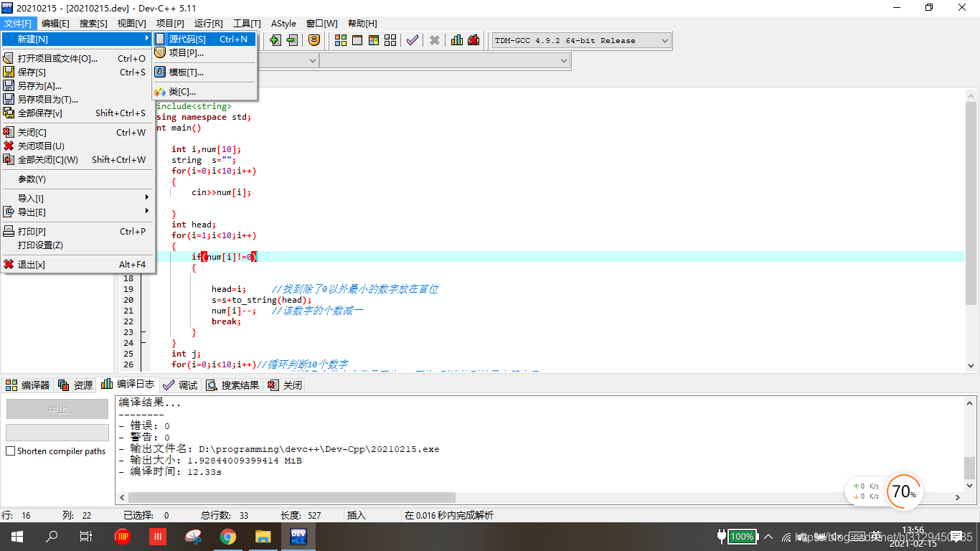
Task: Open the AStyle menu
Action: pyautogui.click(x=283, y=24)
